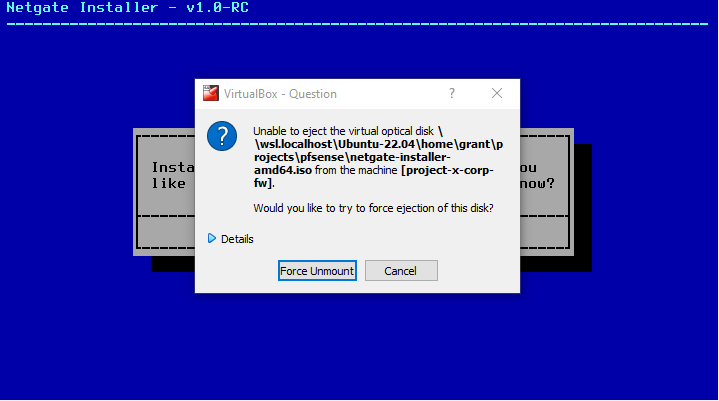This screenshot has height=401, width=719.
Task: Dismiss the dialog with the Cancel button
Action: (x=401, y=271)
